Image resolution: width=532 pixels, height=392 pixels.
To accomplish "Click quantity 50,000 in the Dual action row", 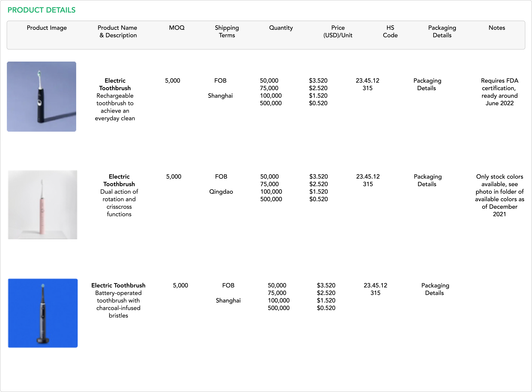I will (x=269, y=177).
